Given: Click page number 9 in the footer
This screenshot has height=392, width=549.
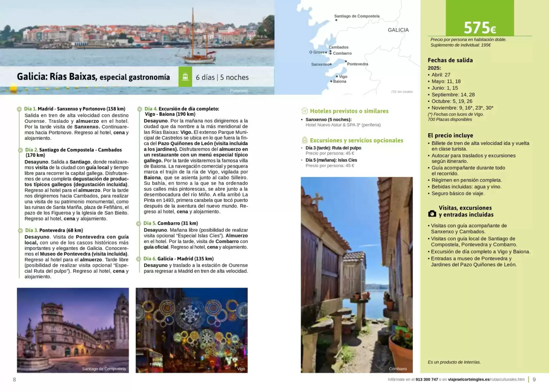Looking at the screenshot, I should pyautogui.click(x=534, y=379).
